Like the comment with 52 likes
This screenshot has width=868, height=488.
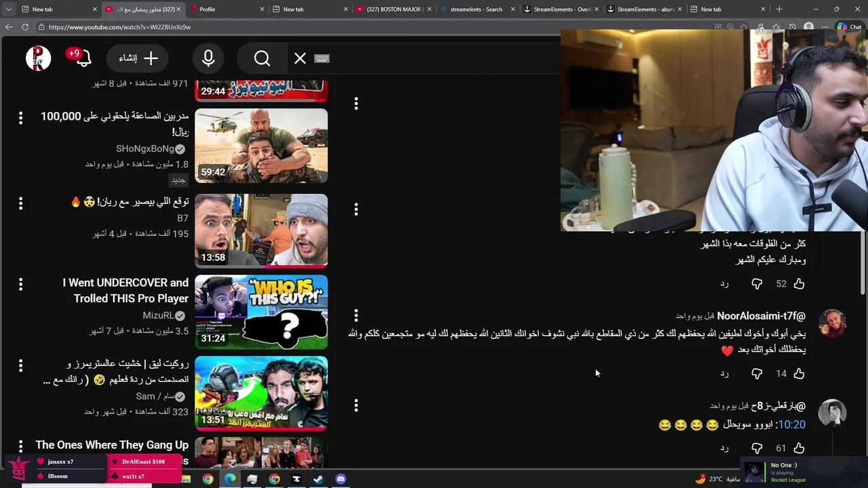coord(799,283)
